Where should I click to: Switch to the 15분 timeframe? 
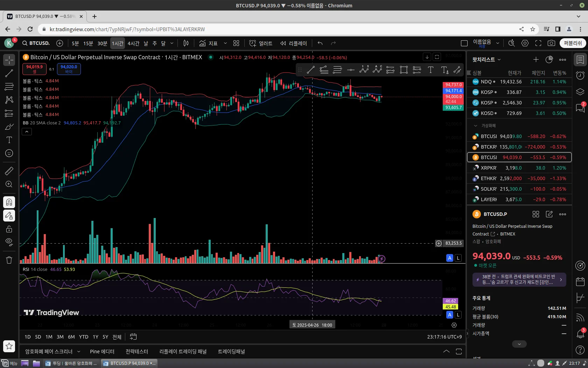pyautogui.click(x=88, y=43)
